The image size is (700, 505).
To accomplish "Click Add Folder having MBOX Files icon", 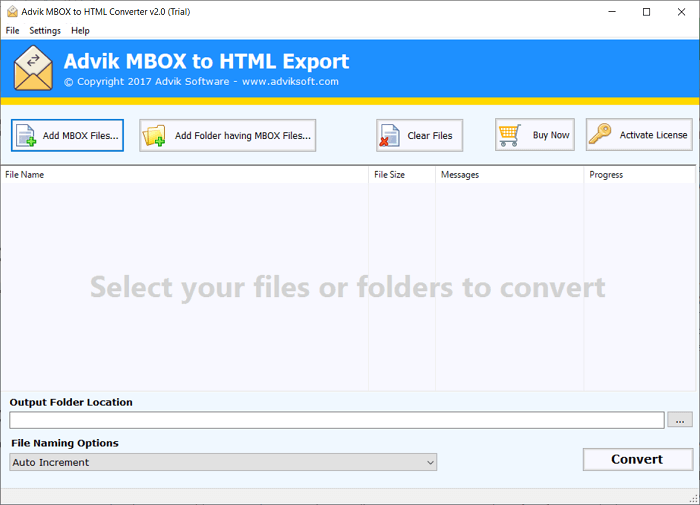I will tap(228, 135).
